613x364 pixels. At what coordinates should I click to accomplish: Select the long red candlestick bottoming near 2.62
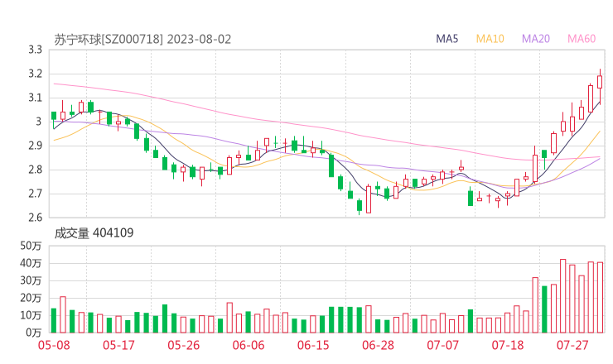pyautogui.click(x=369, y=199)
